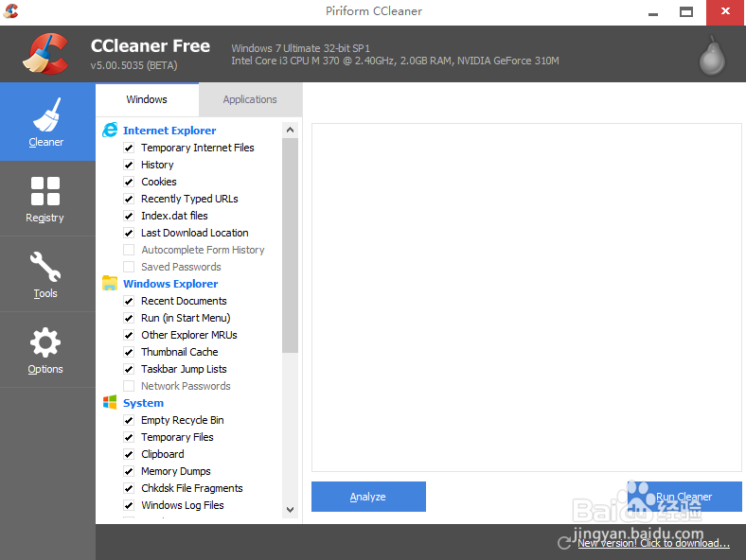
Task: Select the Windows Explorer heading
Action: coord(170,284)
